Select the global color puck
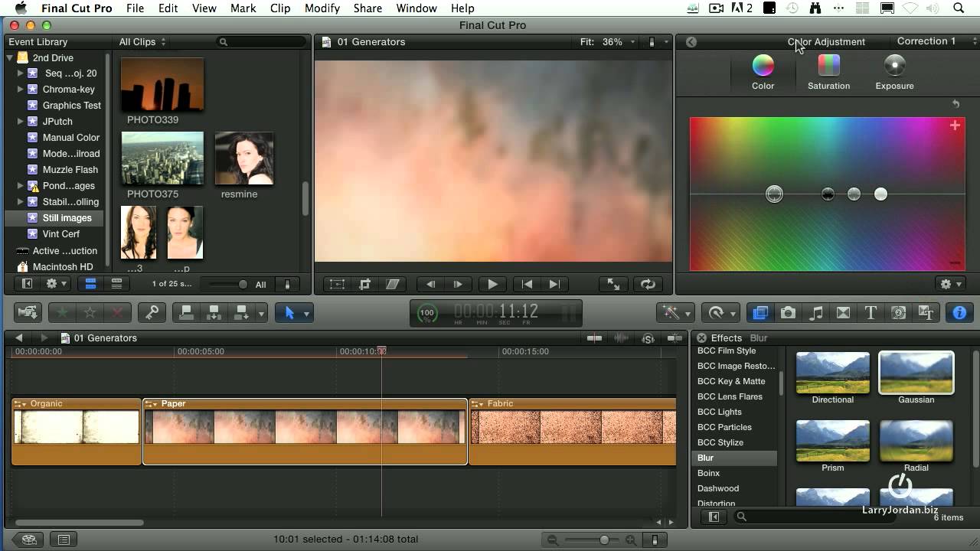This screenshot has height=551, width=980. point(774,194)
